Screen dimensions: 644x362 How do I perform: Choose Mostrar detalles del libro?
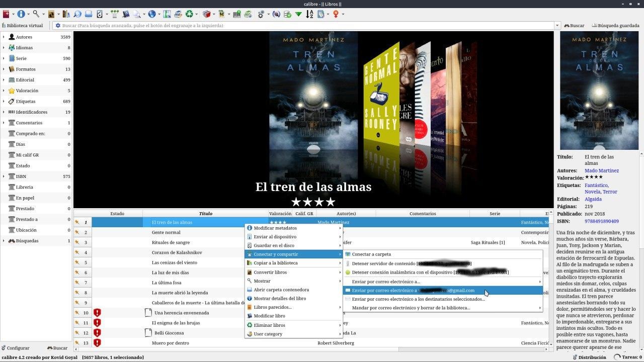(294, 299)
